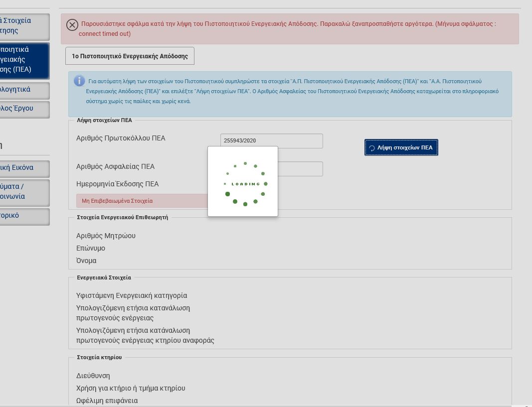Click the Ημερομηνία Έκδοσης ΠΕΑ label

click(117, 184)
